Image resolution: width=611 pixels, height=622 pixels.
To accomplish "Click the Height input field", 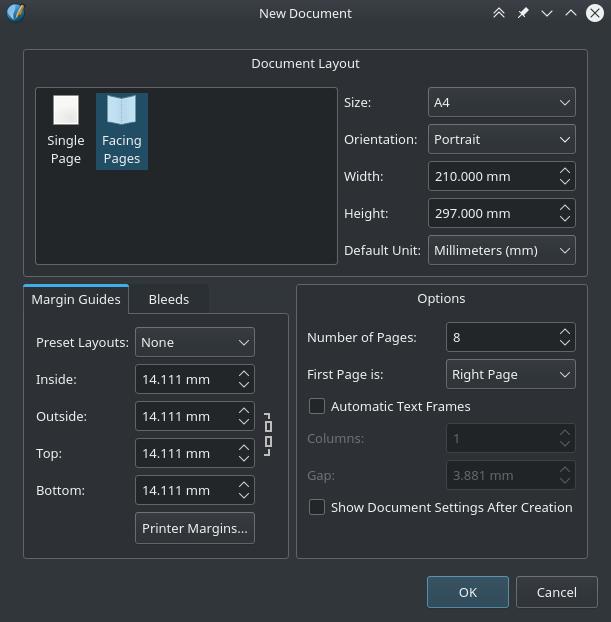I will pos(490,213).
